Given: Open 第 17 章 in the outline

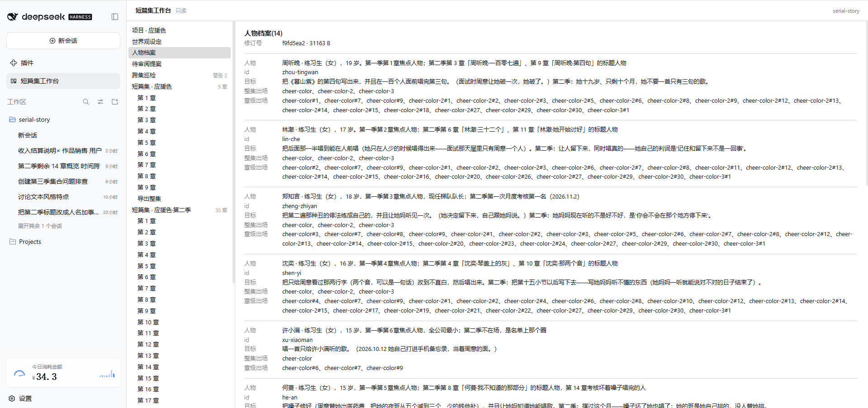Looking at the screenshot, I should coord(180,400).
